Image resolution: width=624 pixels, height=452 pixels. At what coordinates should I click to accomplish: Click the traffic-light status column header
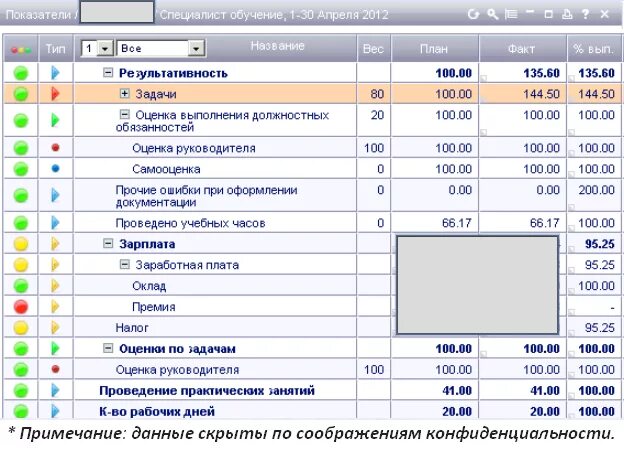tap(21, 50)
